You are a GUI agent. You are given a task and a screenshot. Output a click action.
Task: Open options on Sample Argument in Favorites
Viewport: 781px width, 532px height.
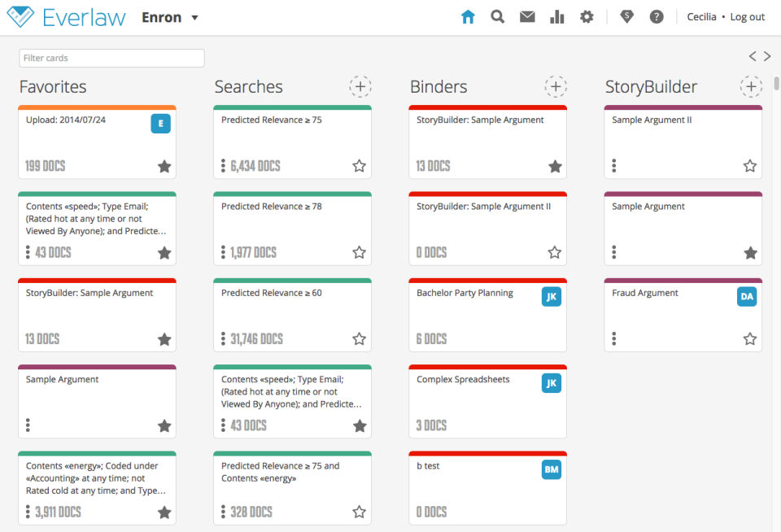click(x=28, y=425)
